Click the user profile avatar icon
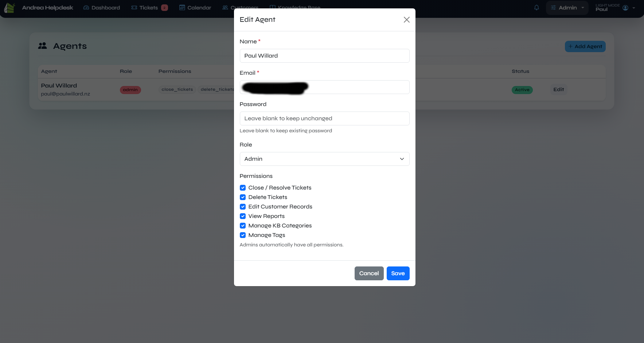Image resolution: width=644 pixels, height=343 pixels. [x=625, y=8]
